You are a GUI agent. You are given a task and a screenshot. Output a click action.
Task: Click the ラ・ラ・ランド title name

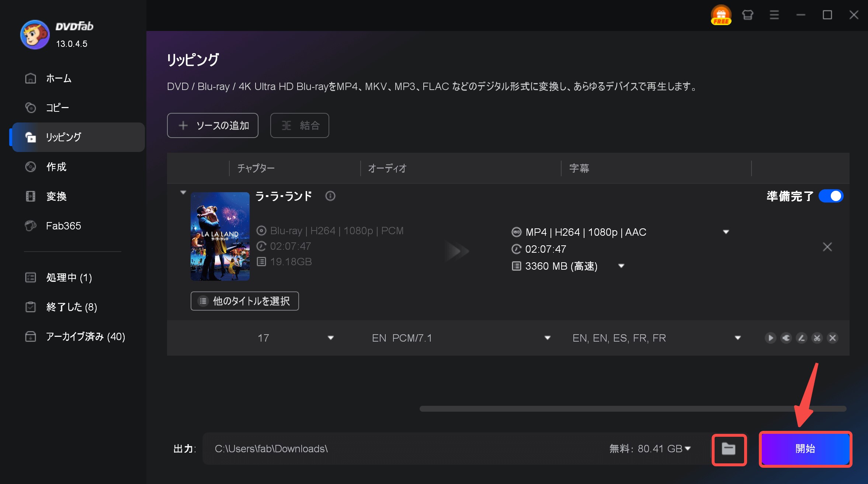[x=284, y=196]
